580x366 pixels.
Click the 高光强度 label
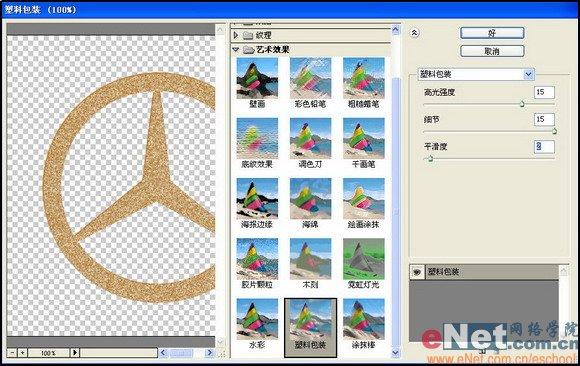tap(439, 93)
